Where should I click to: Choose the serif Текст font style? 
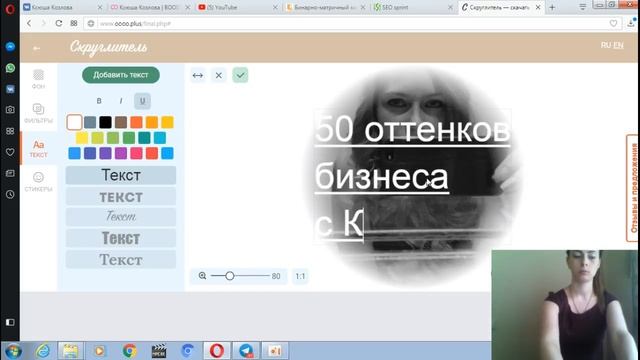point(121,260)
